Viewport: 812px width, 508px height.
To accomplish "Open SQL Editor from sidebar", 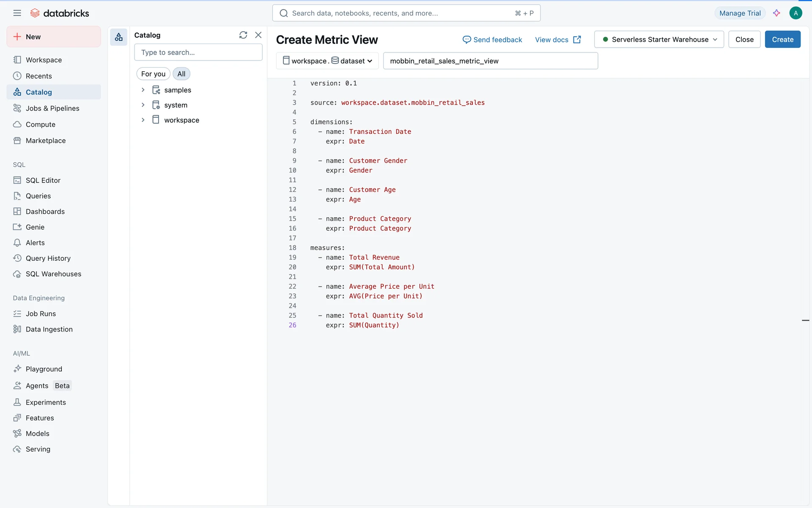I will click(43, 180).
